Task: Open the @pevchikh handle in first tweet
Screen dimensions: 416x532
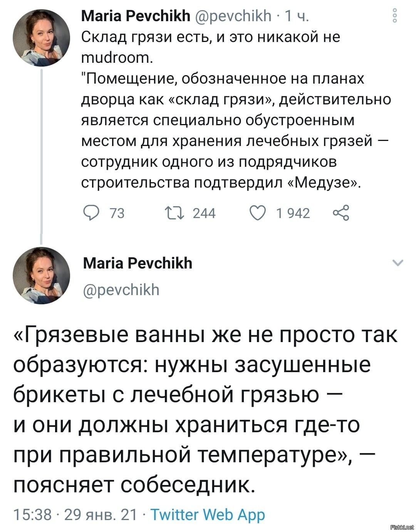Action: coord(233,16)
